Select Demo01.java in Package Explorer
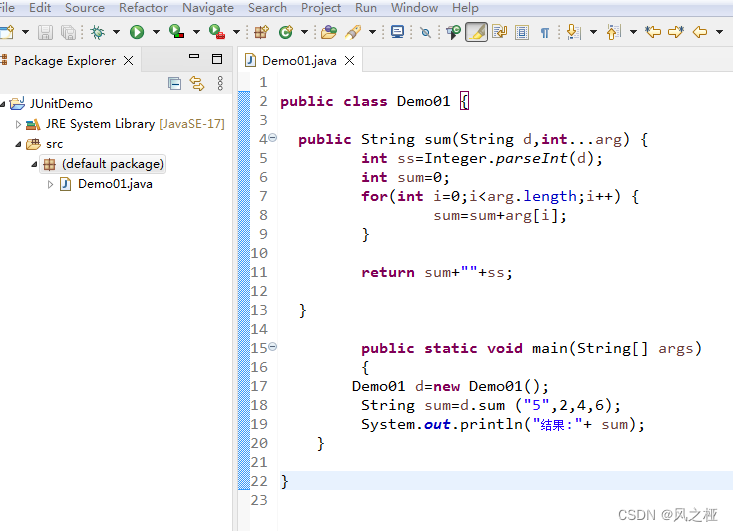 pos(115,184)
